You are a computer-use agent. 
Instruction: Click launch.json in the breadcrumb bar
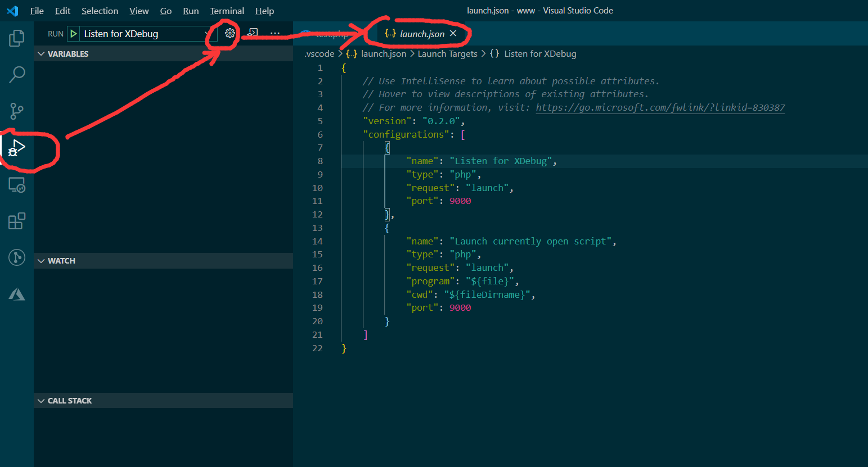pos(383,53)
